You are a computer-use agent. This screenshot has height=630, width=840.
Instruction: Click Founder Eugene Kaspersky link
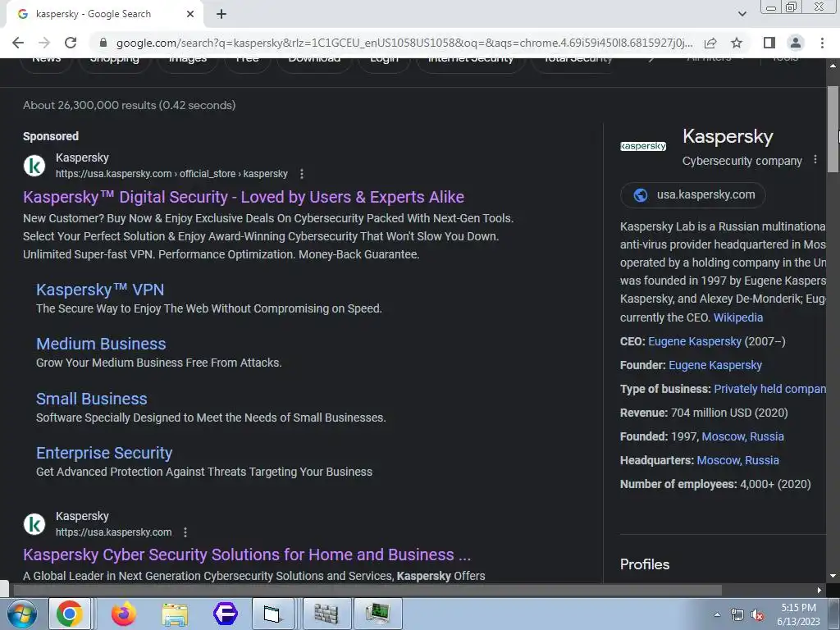pyautogui.click(x=715, y=365)
